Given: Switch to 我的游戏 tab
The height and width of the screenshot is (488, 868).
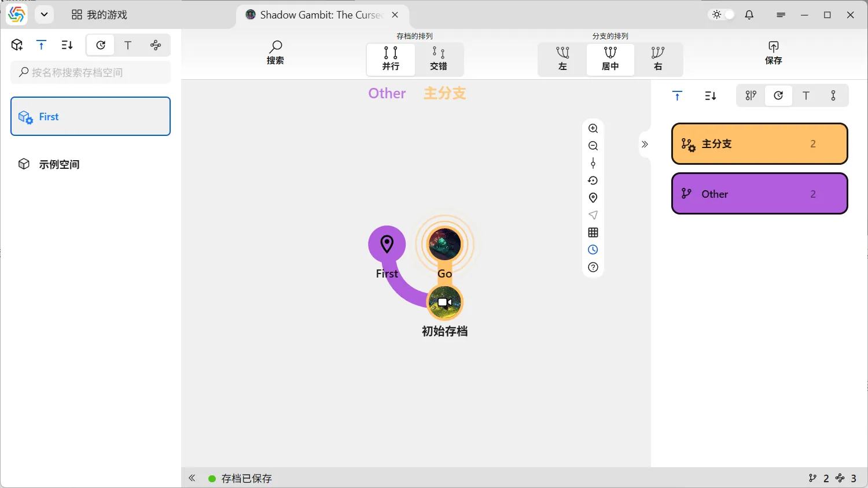Looking at the screenshot, I should (x=100, y=15).
